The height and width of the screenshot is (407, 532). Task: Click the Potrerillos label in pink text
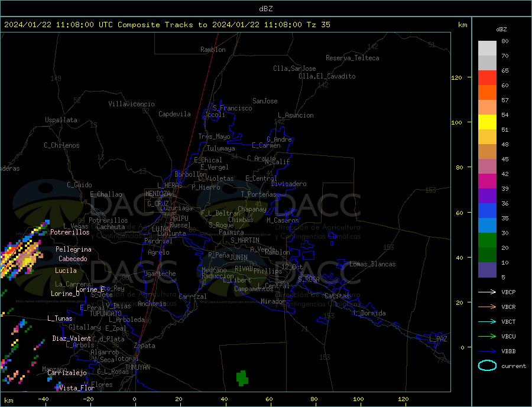pyautogui.click(x=70, y=232)
